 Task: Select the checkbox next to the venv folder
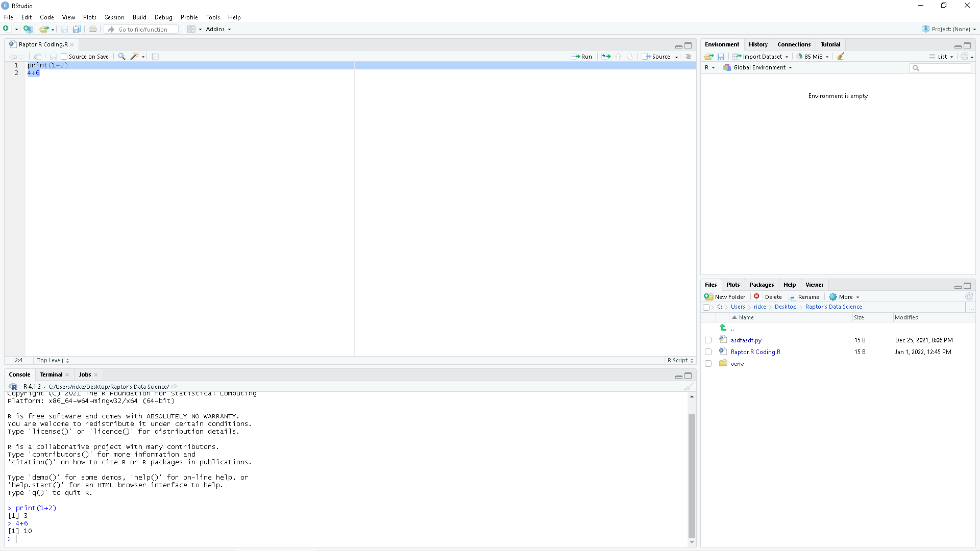point(708,363)
